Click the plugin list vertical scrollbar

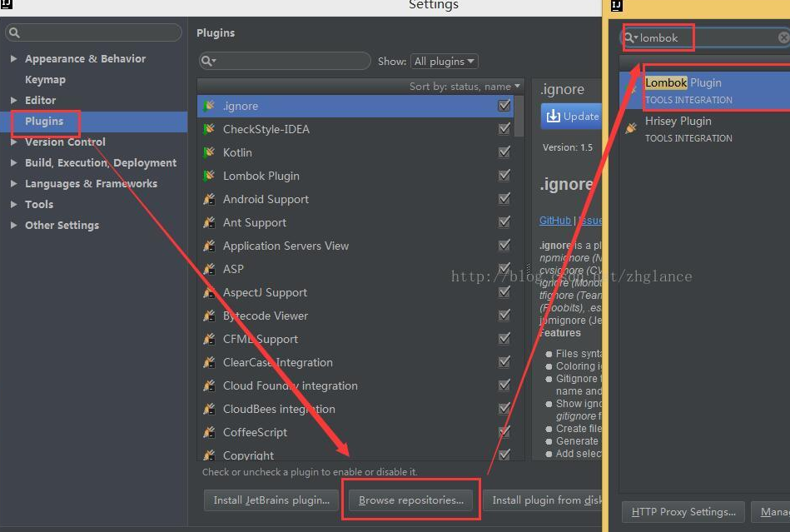(x=519, y=117)
